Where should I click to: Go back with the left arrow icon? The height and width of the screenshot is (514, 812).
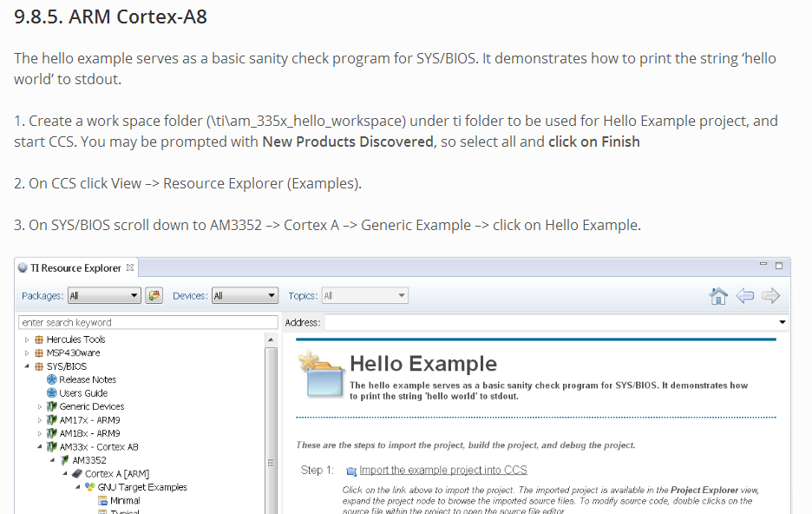pos(744,296)
